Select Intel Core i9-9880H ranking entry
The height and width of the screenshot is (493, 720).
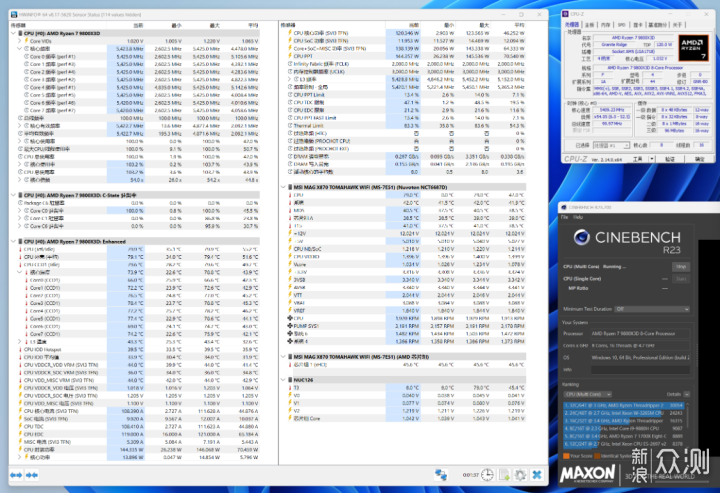[624, 428]
